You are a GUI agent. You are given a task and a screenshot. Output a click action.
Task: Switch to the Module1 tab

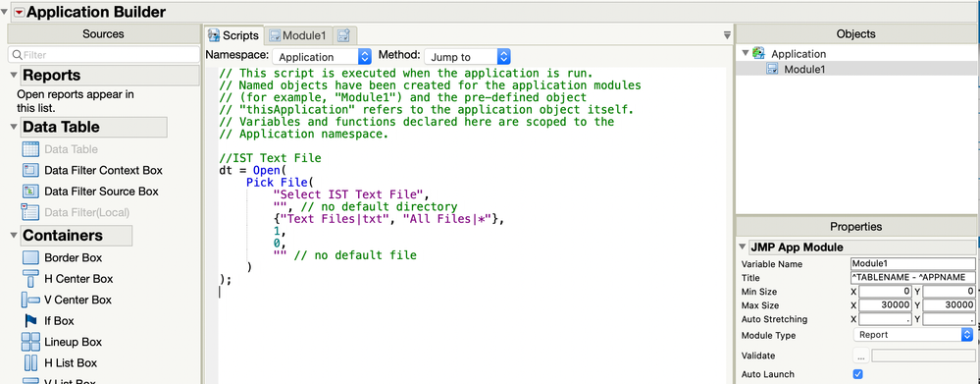coord(298,35)
